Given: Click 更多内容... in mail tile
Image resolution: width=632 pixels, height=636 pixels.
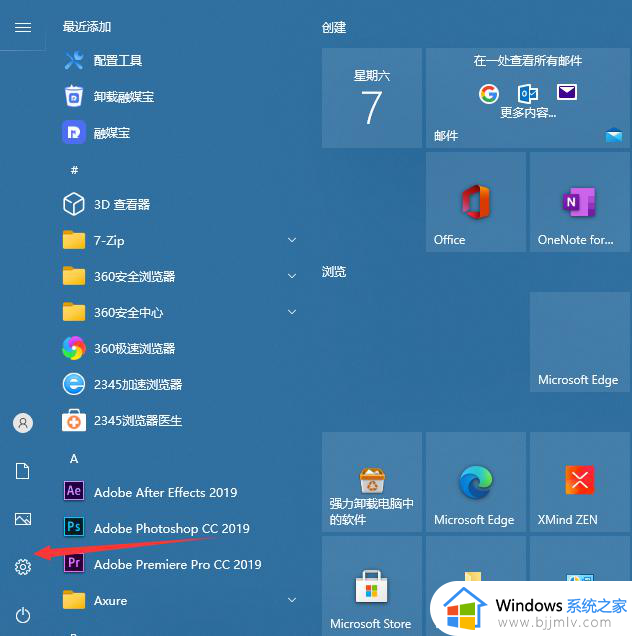Looking at the screenshot, I should 528,113.
